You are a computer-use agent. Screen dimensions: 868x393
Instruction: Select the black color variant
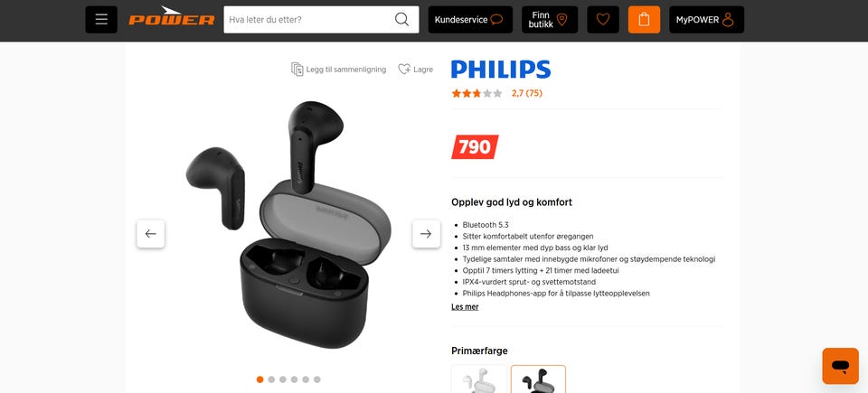coord(538,379)
